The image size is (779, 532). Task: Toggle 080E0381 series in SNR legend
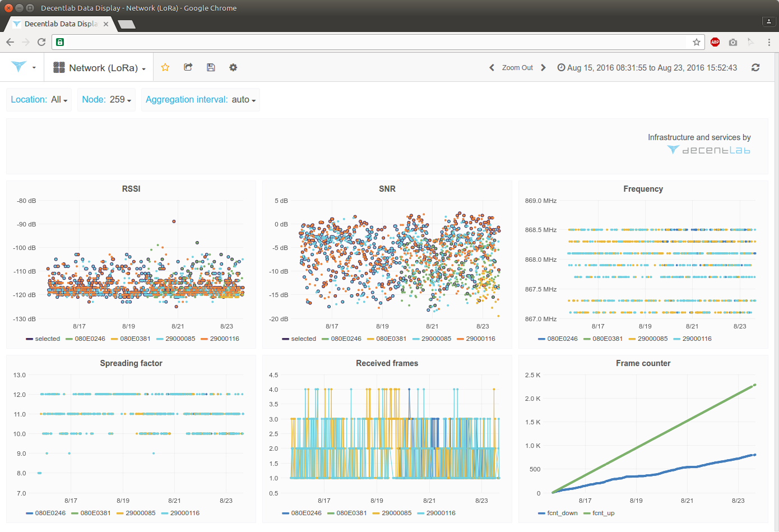[387, 339]
